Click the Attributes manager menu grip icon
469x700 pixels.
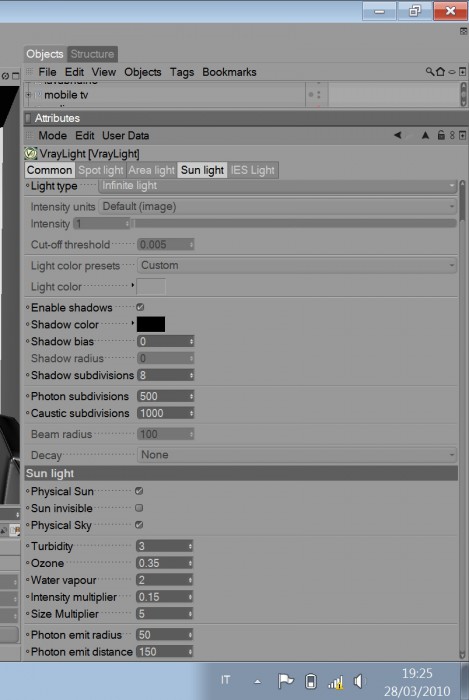coord(29,135)
